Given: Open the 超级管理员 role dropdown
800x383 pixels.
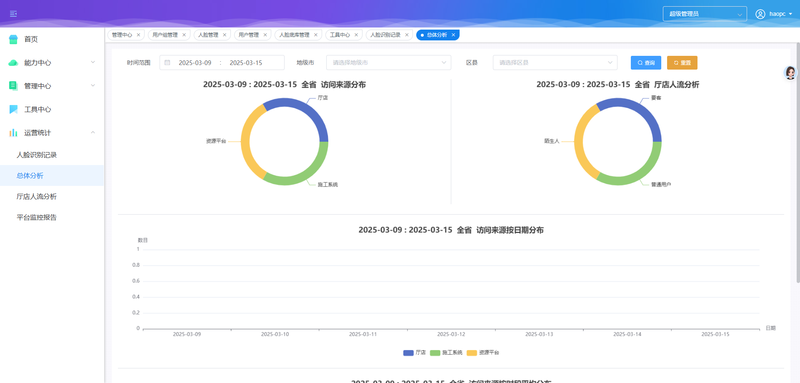Looking at the screenshot, I should point(705,14).
